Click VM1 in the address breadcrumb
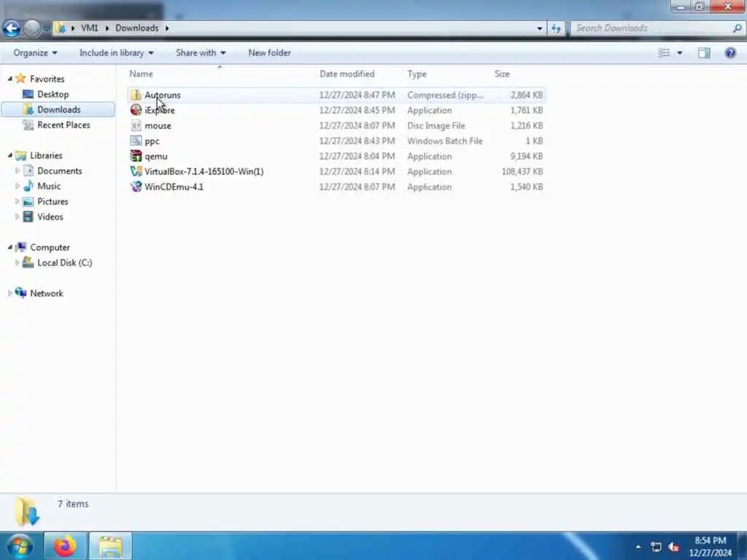The width and height of the screenshot is (747, 560). (90, 28)
